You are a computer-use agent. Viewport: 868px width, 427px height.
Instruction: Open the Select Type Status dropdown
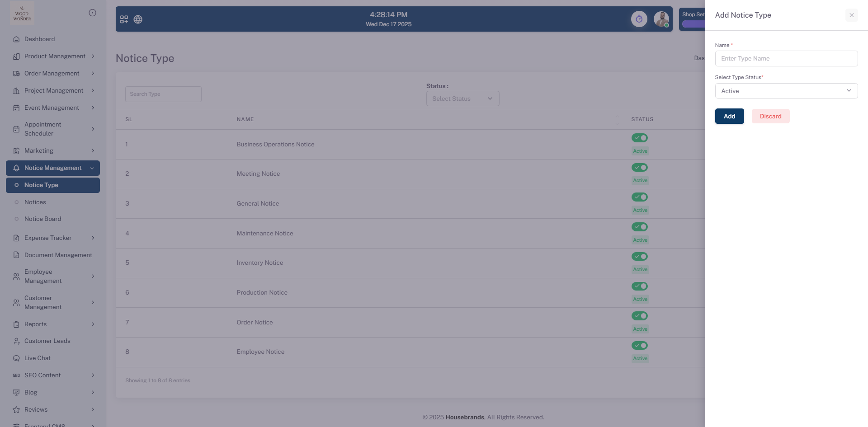click(786, 91)
